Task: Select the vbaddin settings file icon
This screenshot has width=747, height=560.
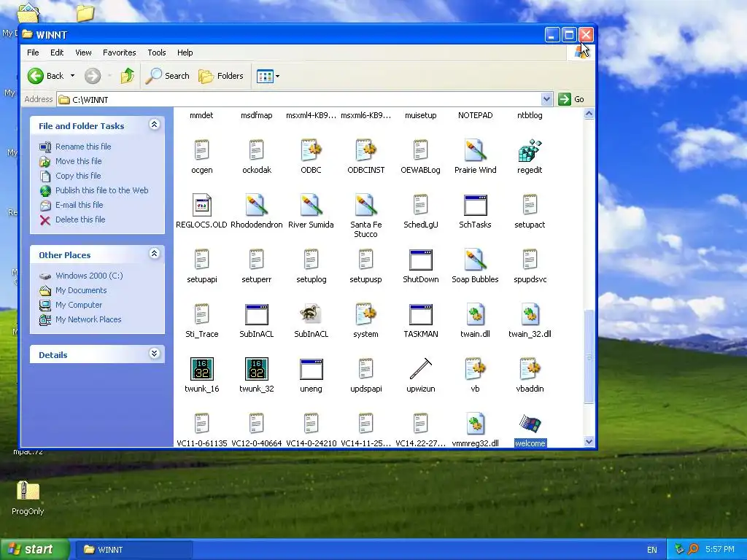Action: (530, 369)
